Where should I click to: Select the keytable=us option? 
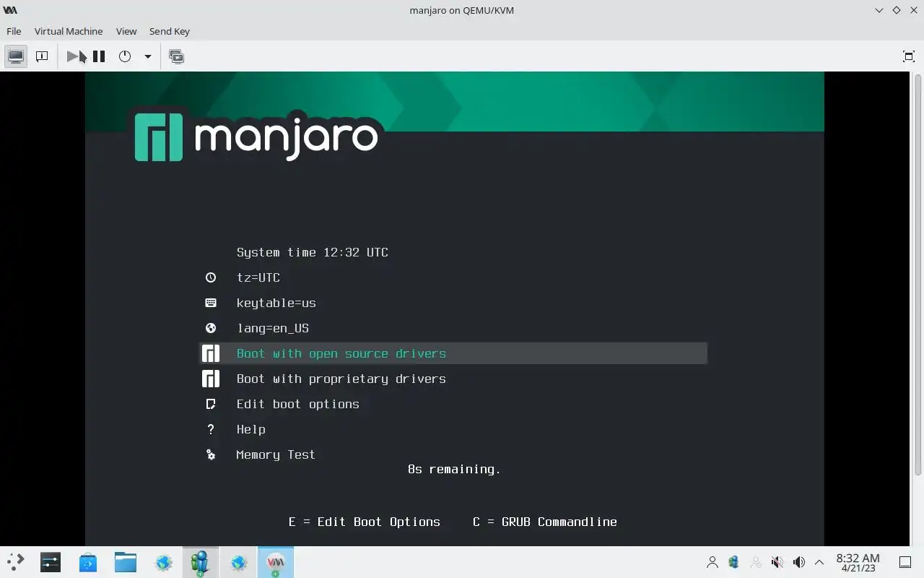point(276,303)
